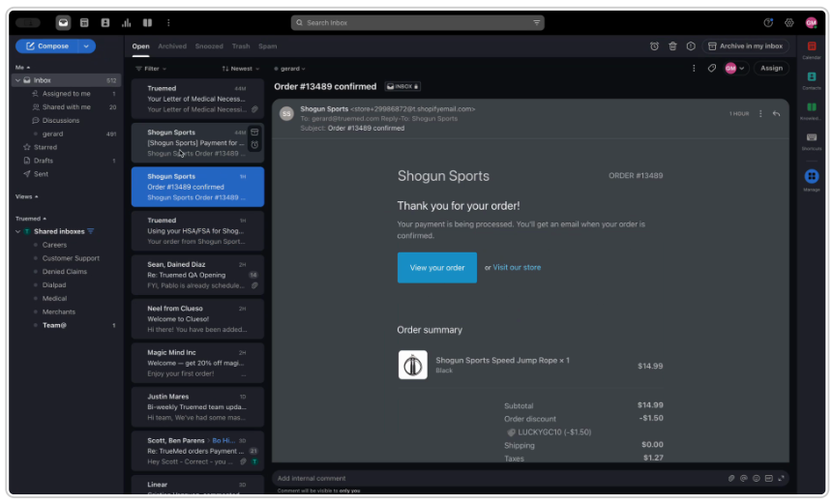Image resolution: width=833 pixels, height=504 pixels.
Task: Follow the Visit our store link
Action: click(x=517, y=268)
